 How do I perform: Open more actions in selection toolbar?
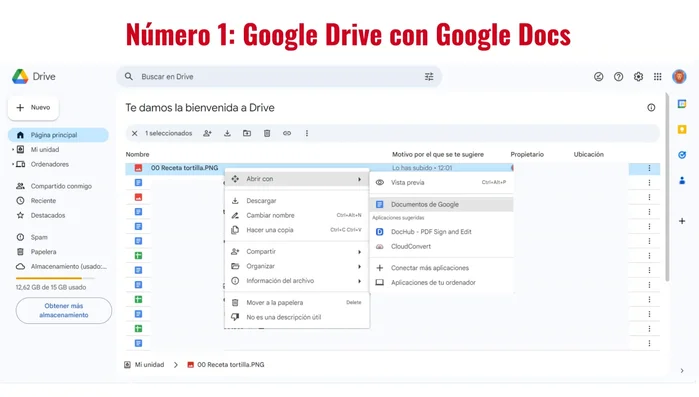coord(307,133)
